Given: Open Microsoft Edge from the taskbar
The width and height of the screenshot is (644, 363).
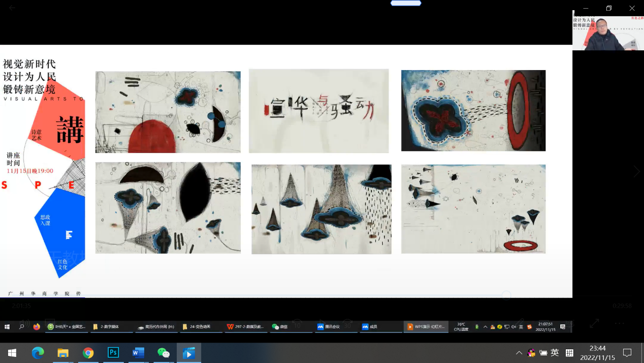Looking at the screenshot, I should point(38,353).
